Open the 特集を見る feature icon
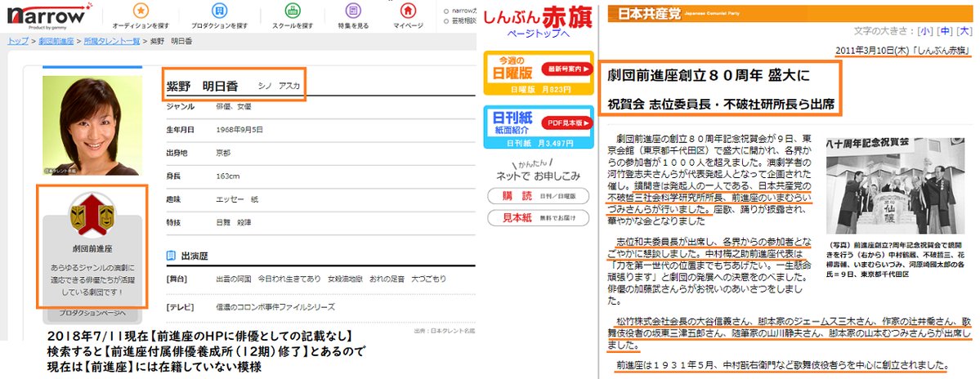Image resolution: width=980 pixels, height=379 pixels. 353,11
